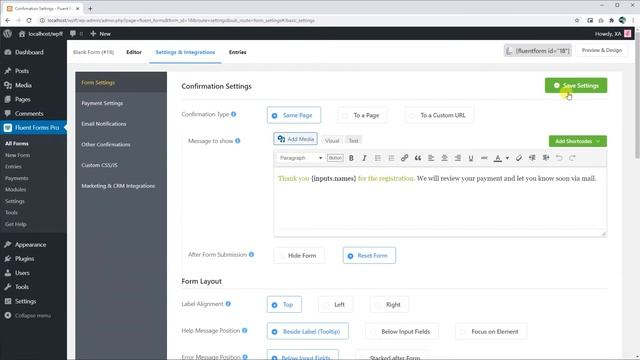Center align the message text
This screenshot has height=360, width=640.
444,158
